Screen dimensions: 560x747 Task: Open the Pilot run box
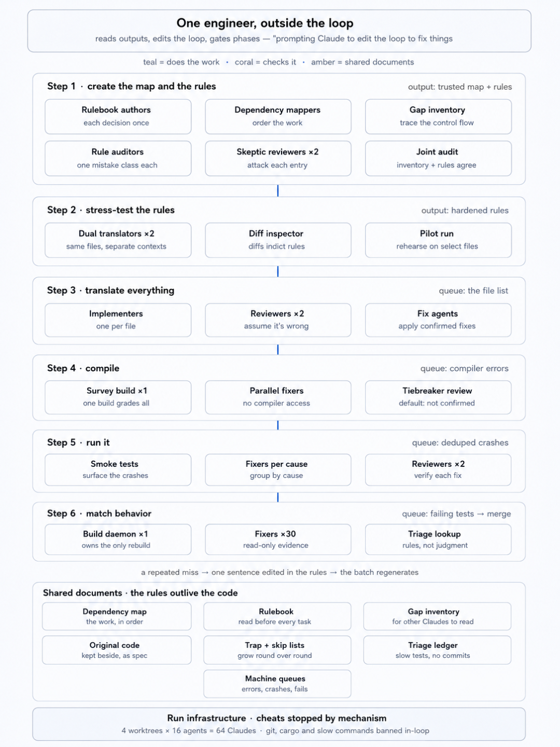tap(438, 240)
